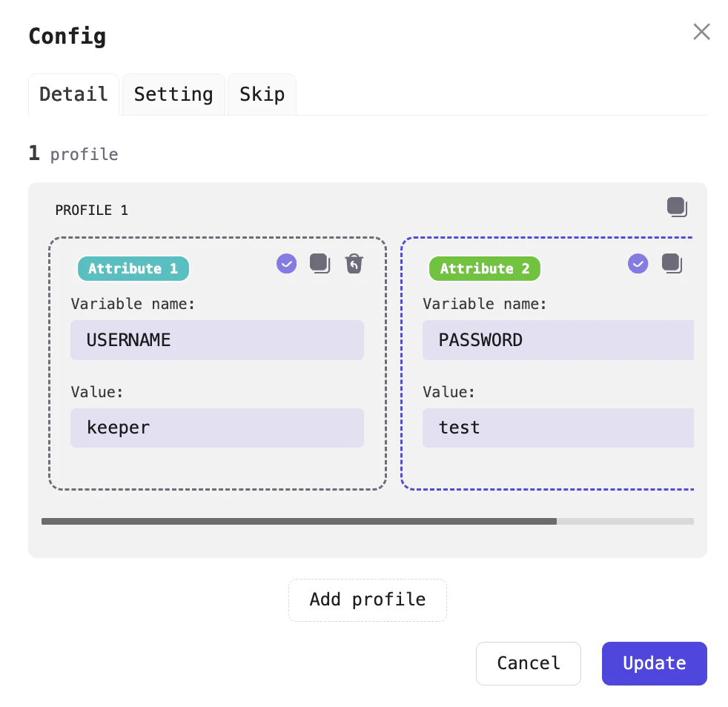The width and height of the screenshot is (728, 707).
Task: Open the Skip tab
Action: pyautogui.click(x=261, y=94)
